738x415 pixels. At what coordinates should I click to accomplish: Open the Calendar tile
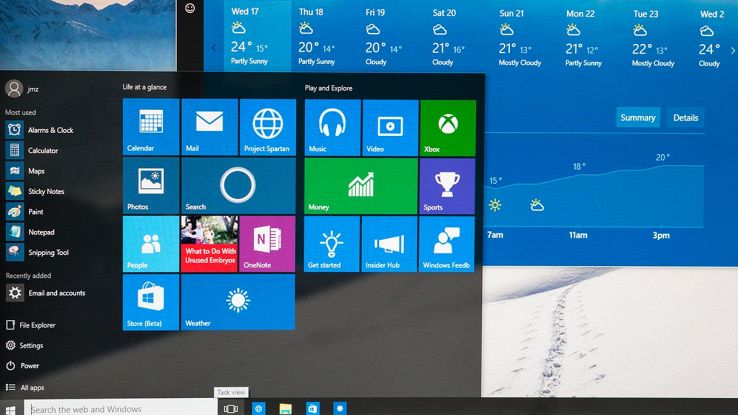click(x=151, y=127)
